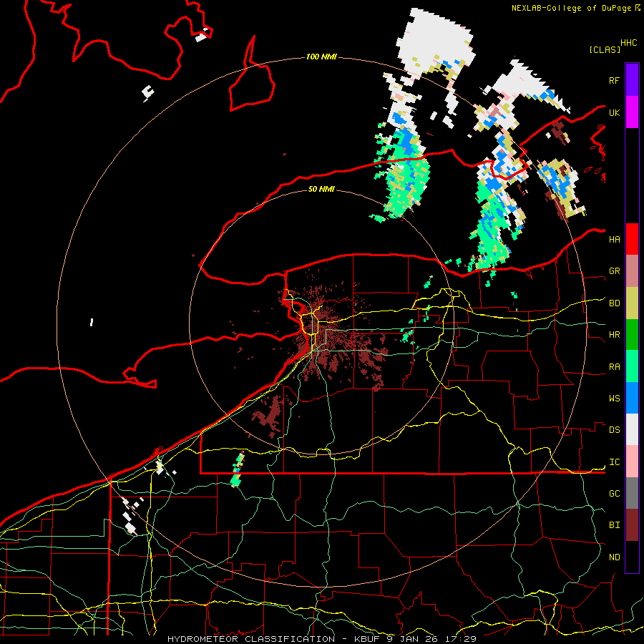This screenshot has width=644, height=644.
Task: Click the BI brown legend swatch
Action: [632, 525]
